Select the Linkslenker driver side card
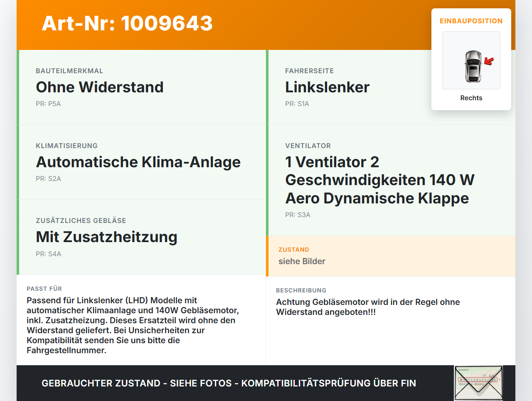Image resolution: width=532 pixels, height=401 pixels. click(x=391, y=87)
